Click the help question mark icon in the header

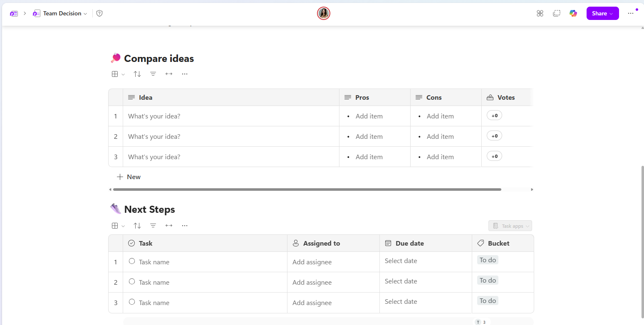(99, 13)
